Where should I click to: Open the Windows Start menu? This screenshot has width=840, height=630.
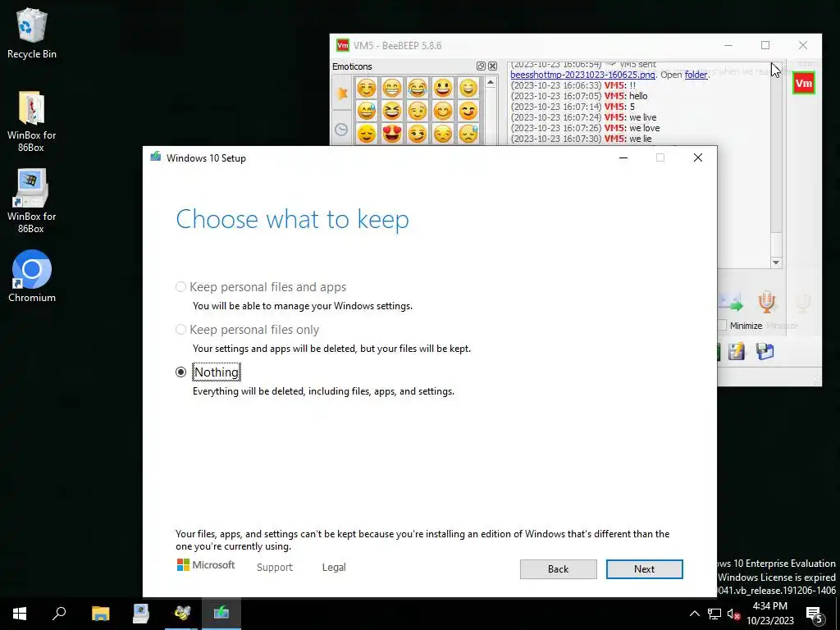(x=20, y=614)
